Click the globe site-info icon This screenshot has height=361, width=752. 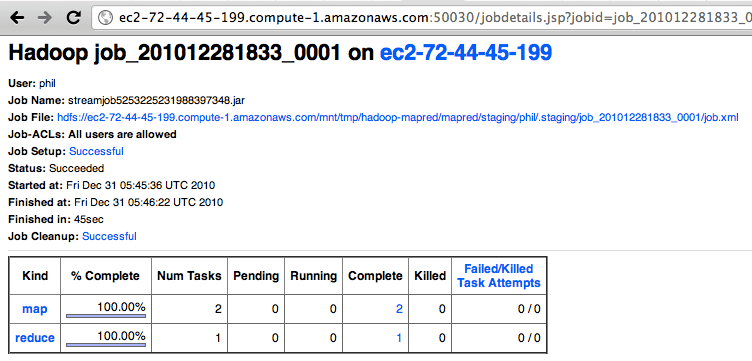pyautogui.click(x=105, y=18)
